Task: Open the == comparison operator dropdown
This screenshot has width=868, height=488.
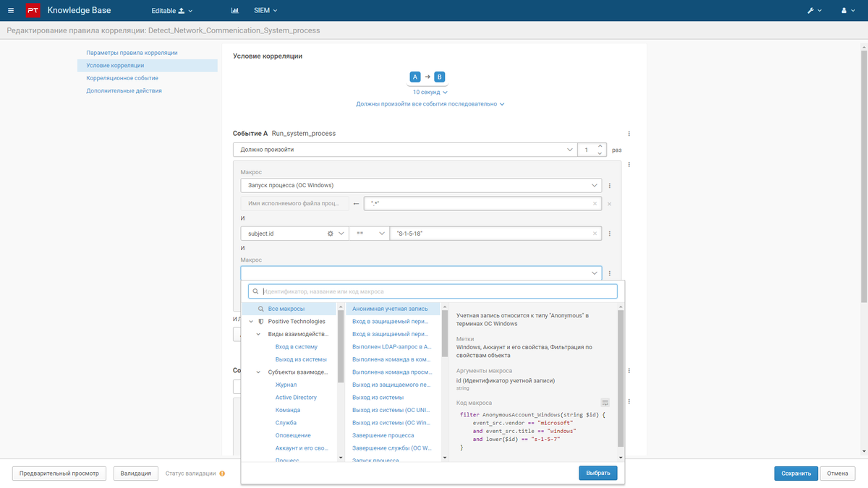Action: point(368,234)
